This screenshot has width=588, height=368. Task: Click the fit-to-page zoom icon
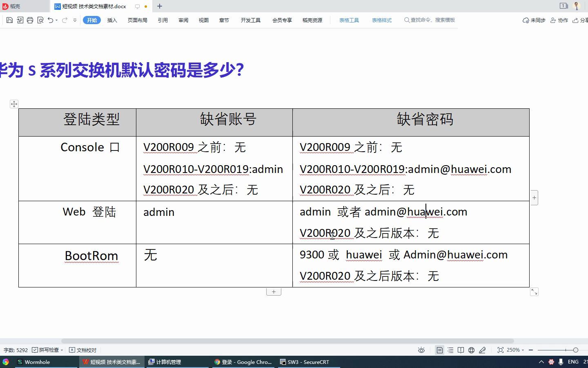(500, 350)
